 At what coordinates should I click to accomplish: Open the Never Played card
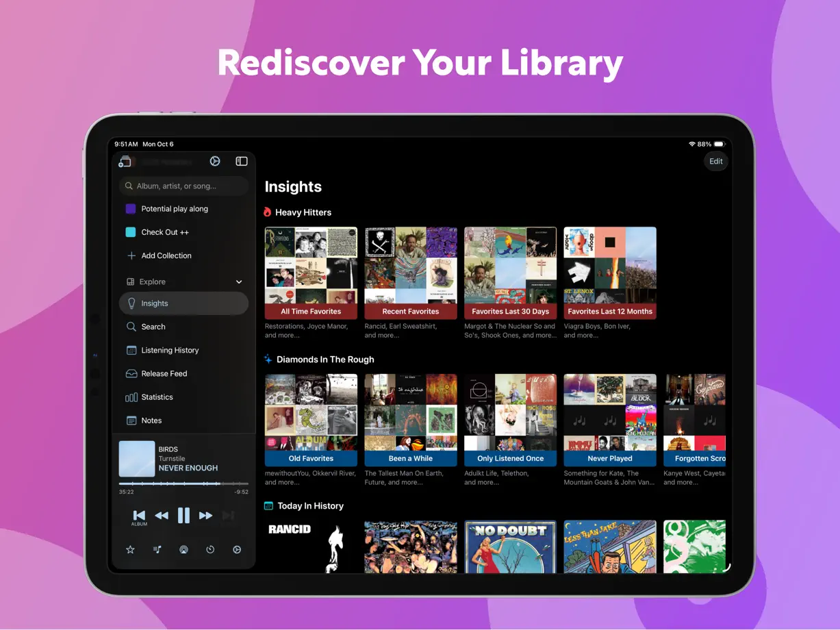(x=610, y=420)
